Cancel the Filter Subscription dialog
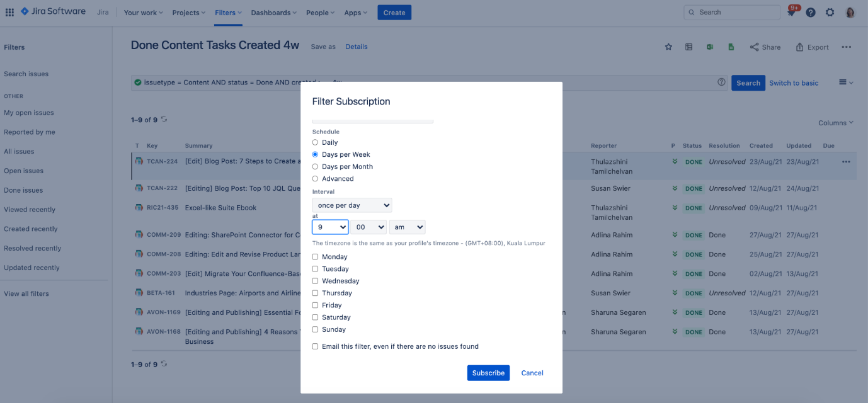The height and width of the screenshot is (403, 868). (532, 373)
